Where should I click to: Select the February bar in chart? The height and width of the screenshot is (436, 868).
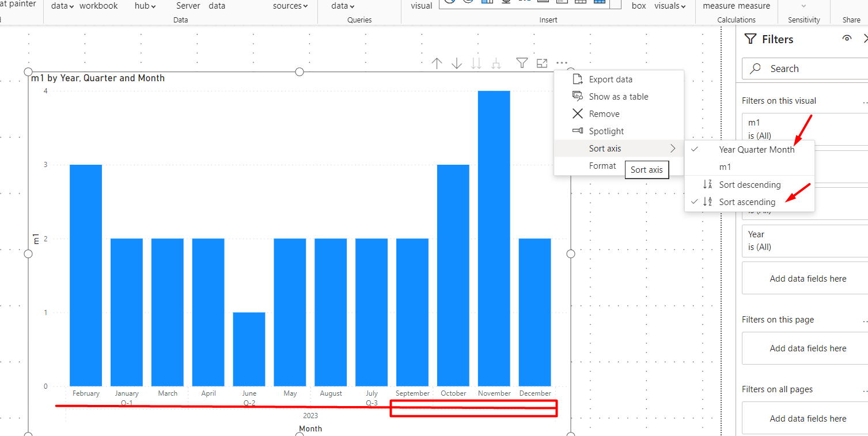pos(86,275)
